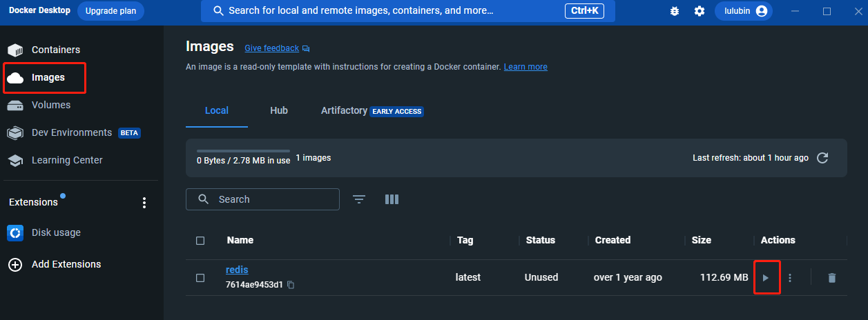This screenshot has height=320, width=868.
Task: Delete the redis image
Action: click(x=831, y=277)
